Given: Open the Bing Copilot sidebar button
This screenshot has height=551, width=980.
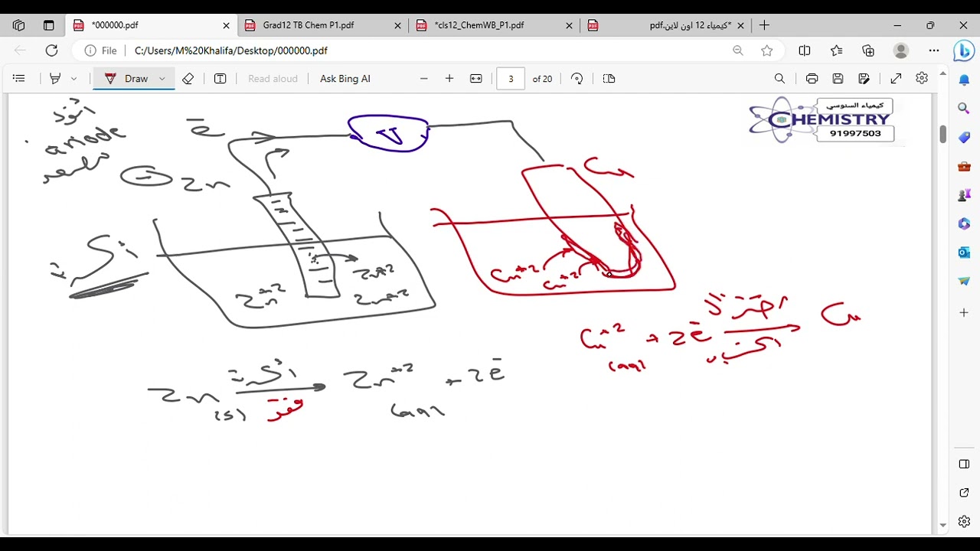Looking at the screenshot, I should pyautogui.click(x=963, y=51).
